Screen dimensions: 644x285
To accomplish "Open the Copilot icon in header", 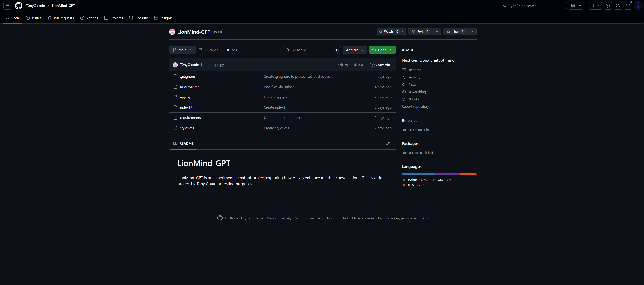I will pos(573,6).
